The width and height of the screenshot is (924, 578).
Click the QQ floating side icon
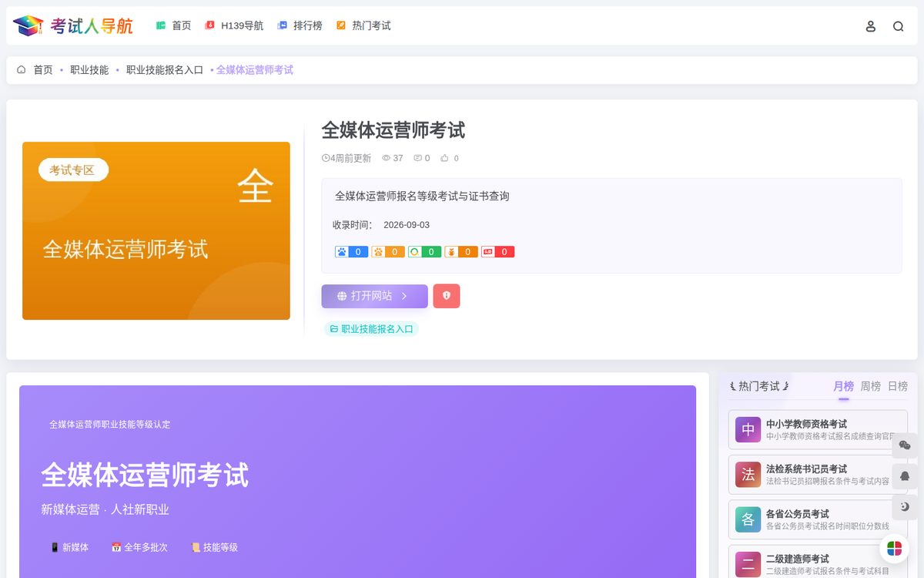[x=905, y=476]
